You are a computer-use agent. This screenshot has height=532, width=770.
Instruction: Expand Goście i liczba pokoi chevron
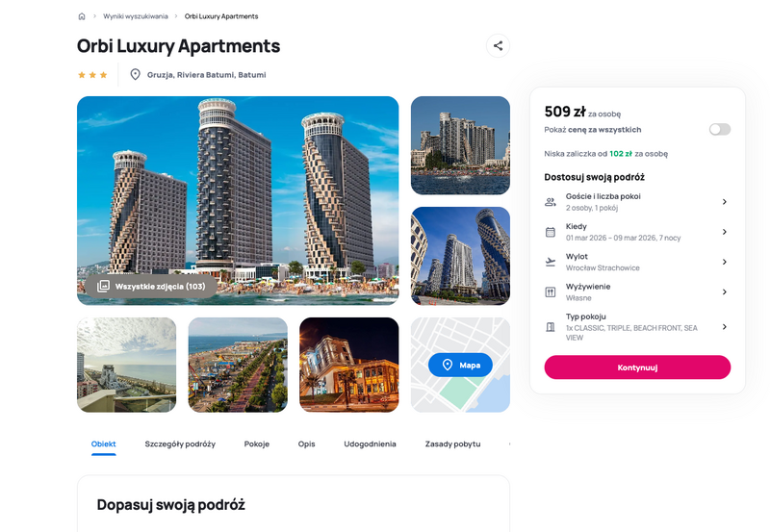pyautogui.click(x=725, y=202)
